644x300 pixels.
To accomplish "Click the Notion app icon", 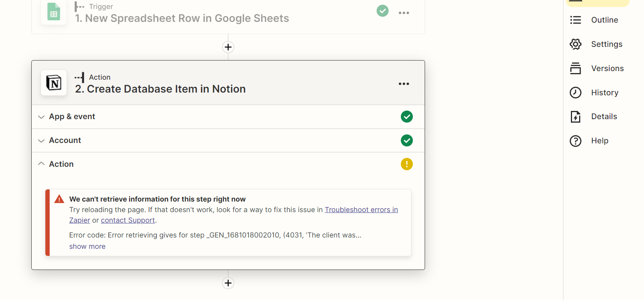I will [x=54, y=83].
